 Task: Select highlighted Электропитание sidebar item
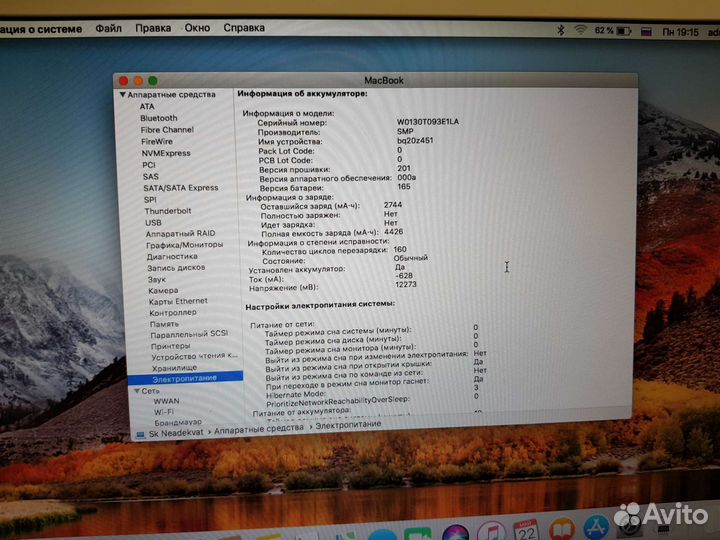click(186, 378)
